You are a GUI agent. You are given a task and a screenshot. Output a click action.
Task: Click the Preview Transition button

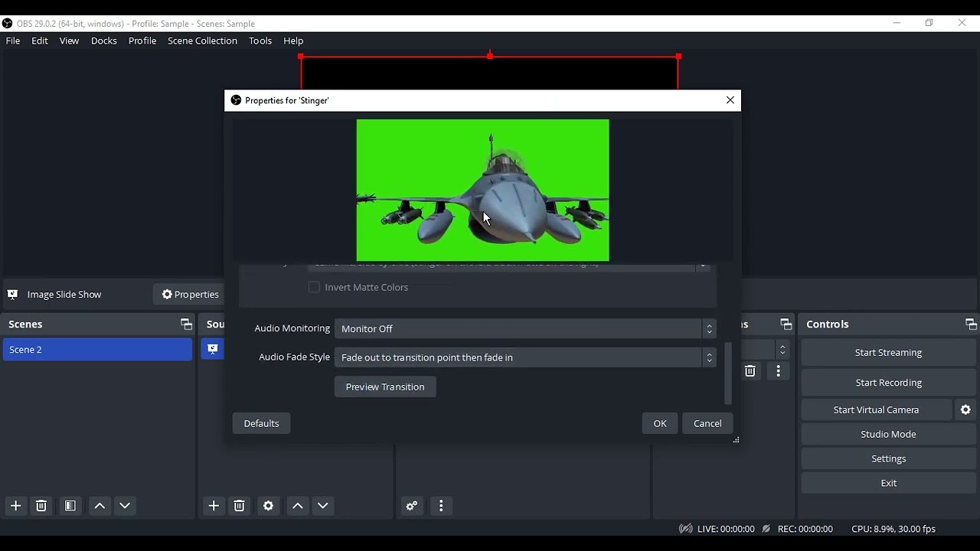coord(385,387)
